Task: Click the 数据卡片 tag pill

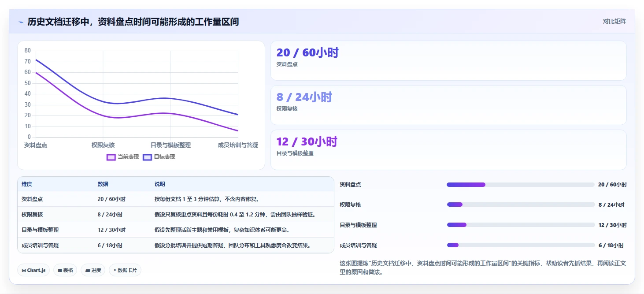Action: [x=125, y=270]
